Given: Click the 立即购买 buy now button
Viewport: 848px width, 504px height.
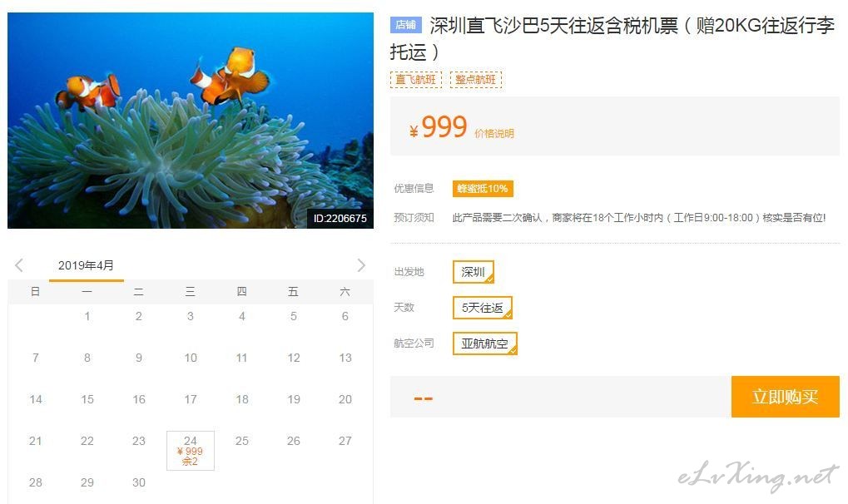Looking at the screenshot, I should coord(786,397).
